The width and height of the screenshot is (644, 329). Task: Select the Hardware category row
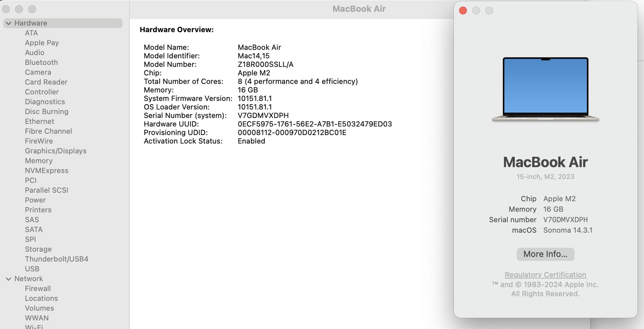coord(63,23)
